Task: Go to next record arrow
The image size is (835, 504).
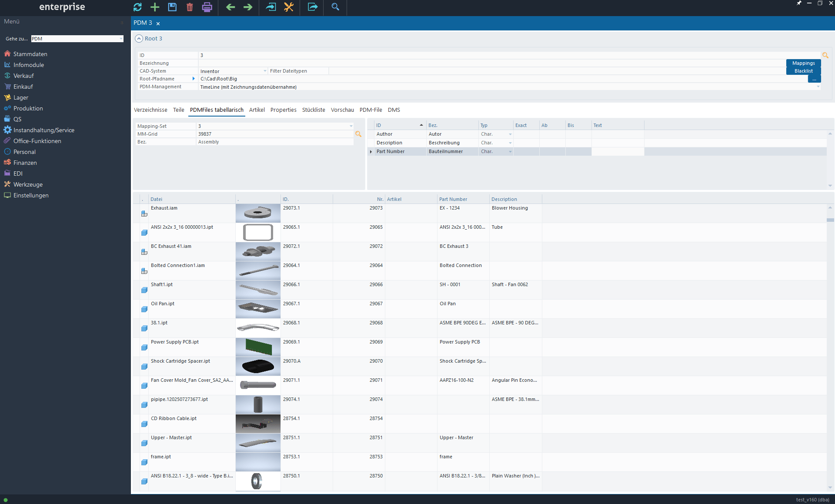Action: coord(248,7)
